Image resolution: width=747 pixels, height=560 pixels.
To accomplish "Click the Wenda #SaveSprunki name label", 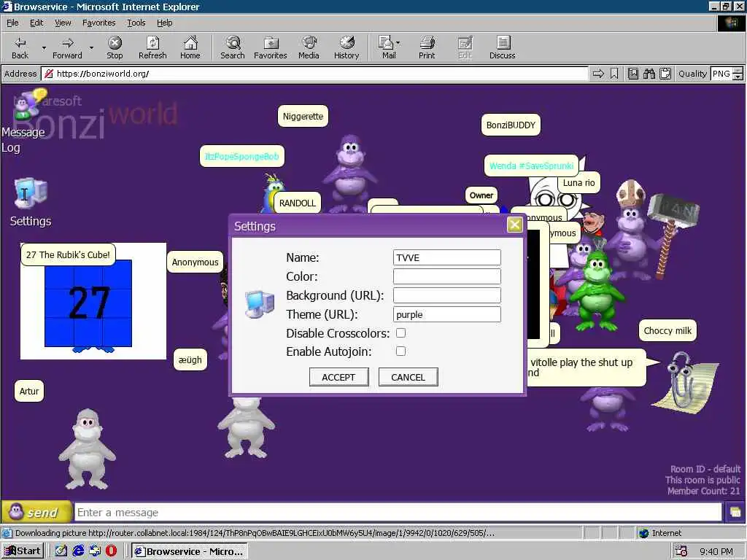I will coord(531,166).
